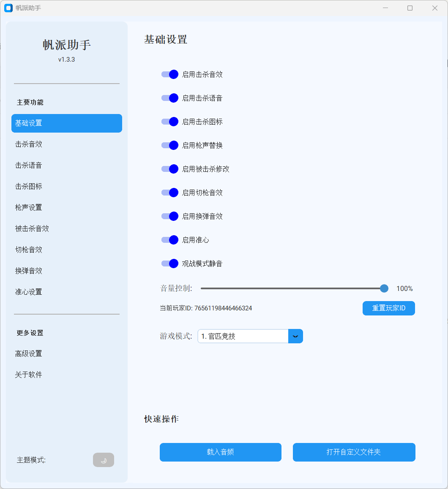Disable 启用枪声替换
The height and width of the screenshot is (489, 448).
point(169,145)
